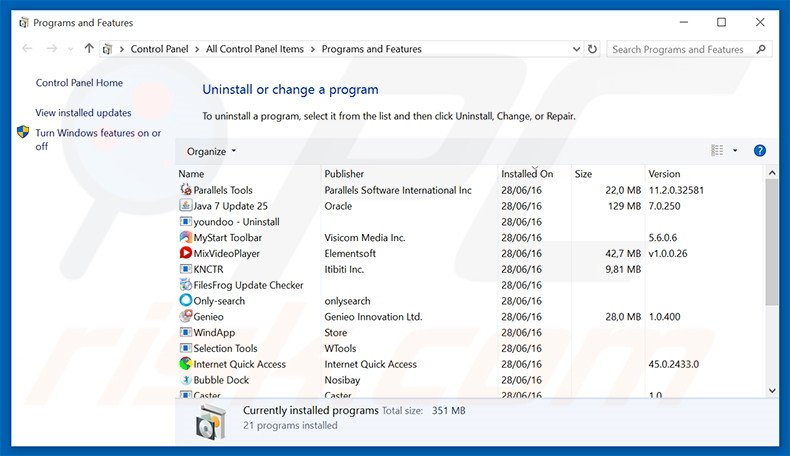Click the scrollbar down arrow
This screenshot has height=456, width=790.
(771, 391)
